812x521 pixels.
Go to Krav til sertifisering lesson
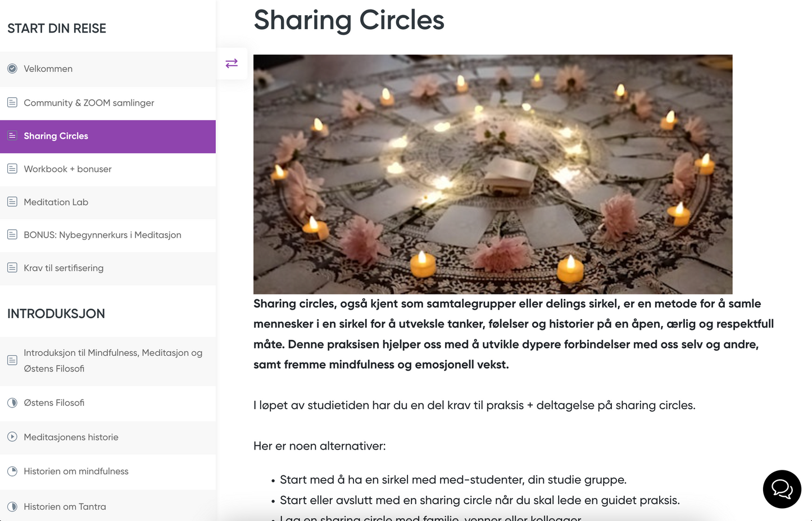(x=63, y=268)
